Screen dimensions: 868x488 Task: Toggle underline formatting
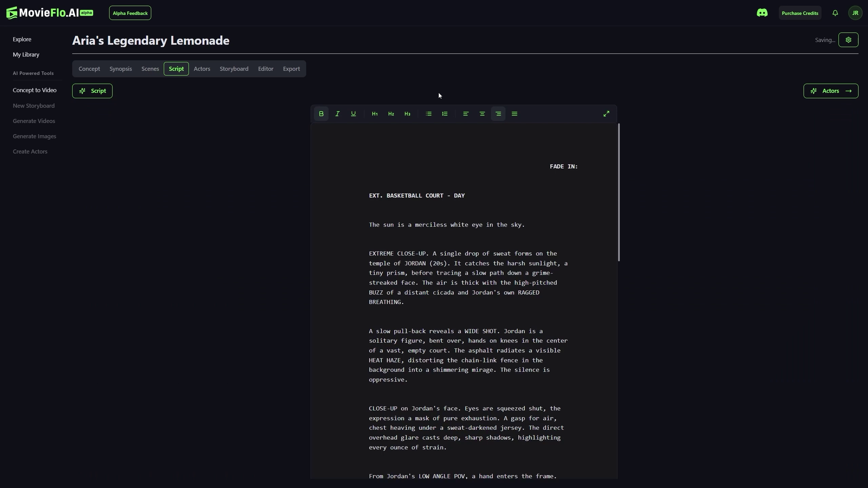[x=353, y=114]
